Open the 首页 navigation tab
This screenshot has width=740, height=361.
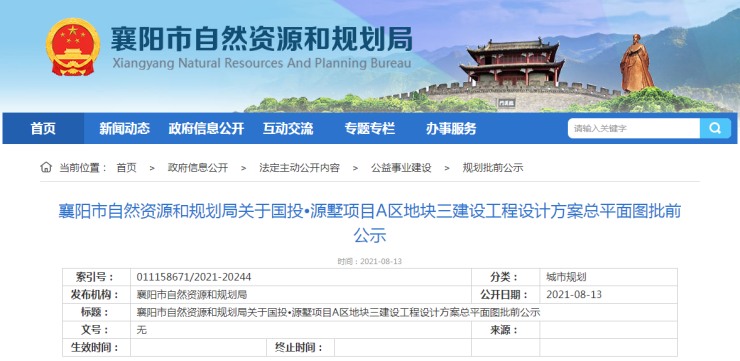tap(43, 128)
